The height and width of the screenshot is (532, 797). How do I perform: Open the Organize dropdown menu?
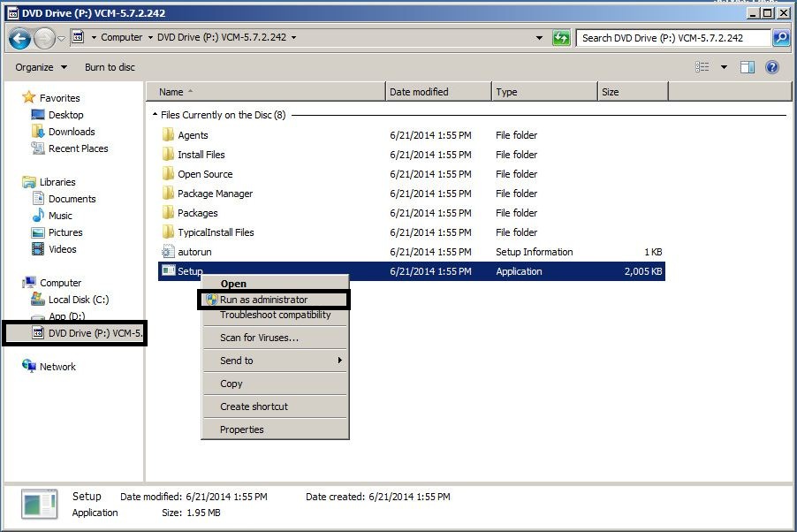click(x=41, y=67)
